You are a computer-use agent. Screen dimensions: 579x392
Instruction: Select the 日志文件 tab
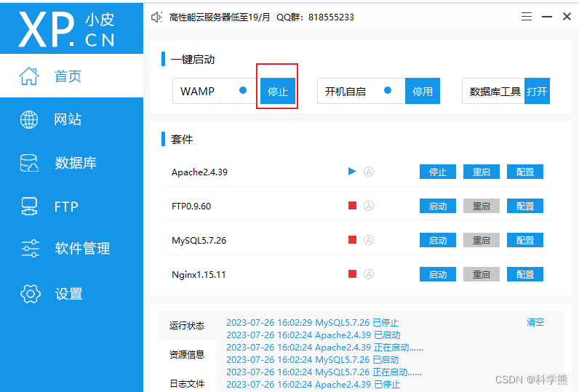pyautogui.click(x=187, y=383)
